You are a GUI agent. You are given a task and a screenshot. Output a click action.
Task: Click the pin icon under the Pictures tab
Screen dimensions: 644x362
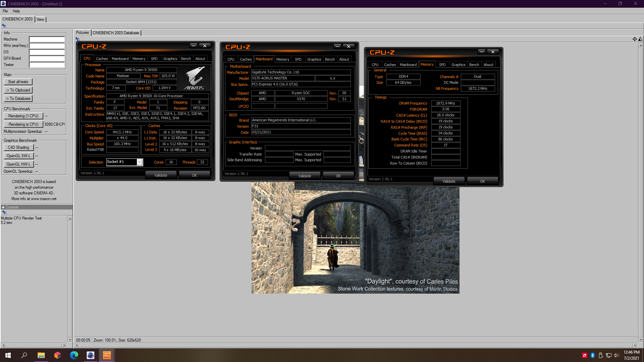(x=77, y=39)
